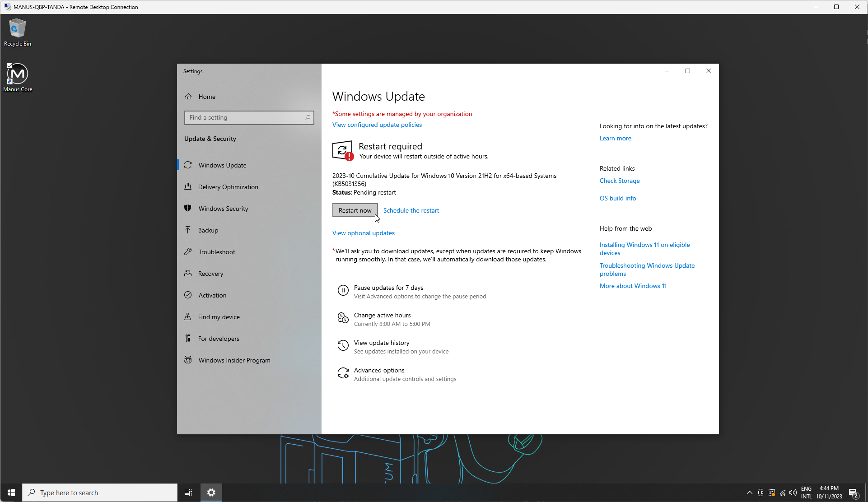Viewport: 868px width, 502px height.
Task: Open Task View from the taskbar
Action: click(188, 493)
